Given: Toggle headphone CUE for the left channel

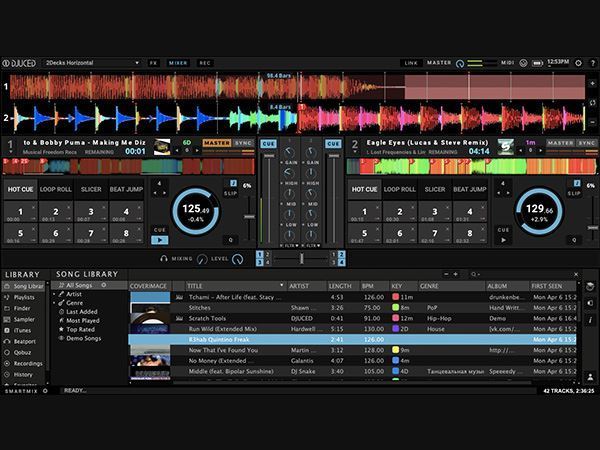Looking at the screenshot, I should pyautogui.click(x=269, y=144).
